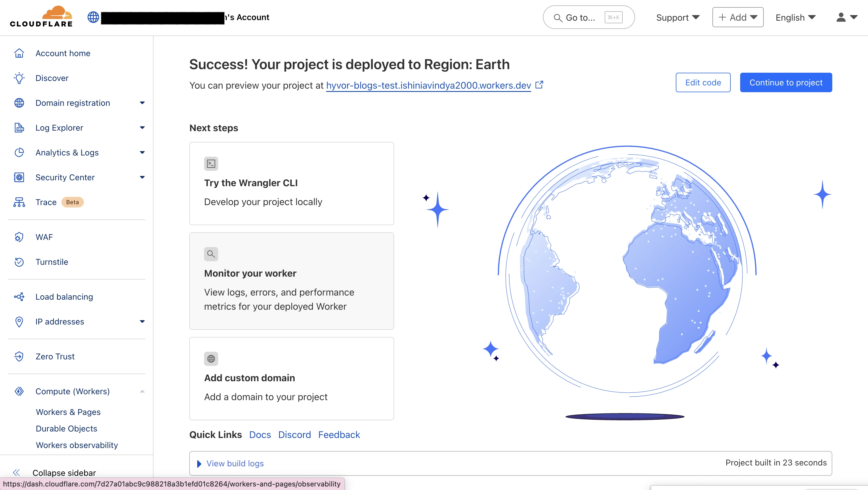Click the Compute (Workers) diamond icon

click(19, 392)
